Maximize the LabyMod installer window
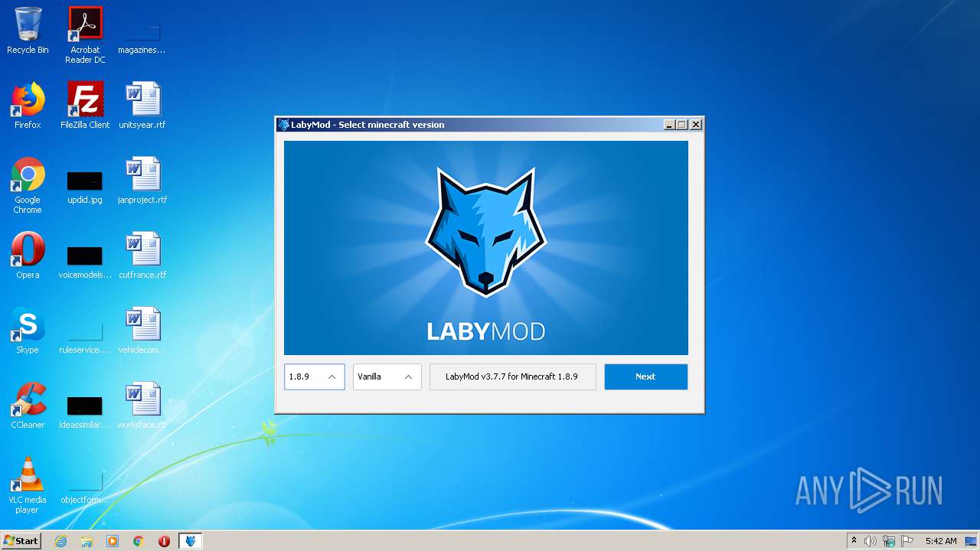This screenshot has width=980, height=551. [682, 125]
